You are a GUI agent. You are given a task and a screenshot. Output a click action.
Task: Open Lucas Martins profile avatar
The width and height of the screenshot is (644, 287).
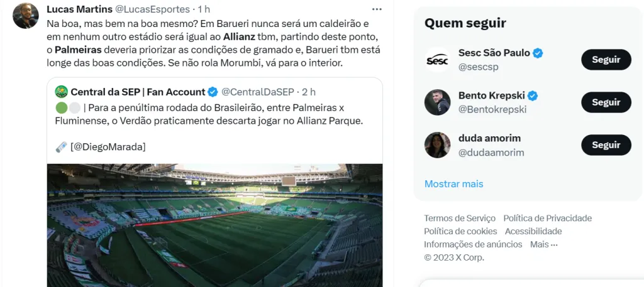(x=26, y=16)
